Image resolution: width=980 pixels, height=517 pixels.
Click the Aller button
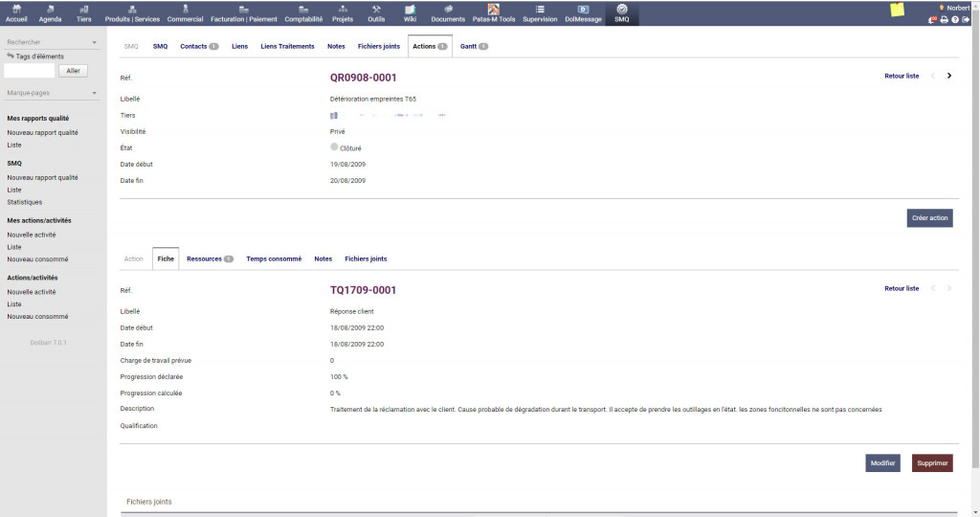73,71
